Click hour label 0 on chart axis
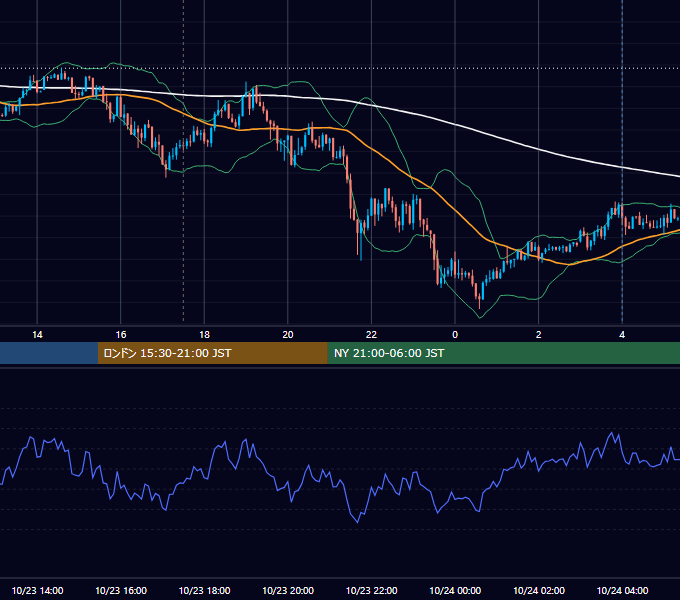This screenshot has height=600, width=680. [455, 335]
